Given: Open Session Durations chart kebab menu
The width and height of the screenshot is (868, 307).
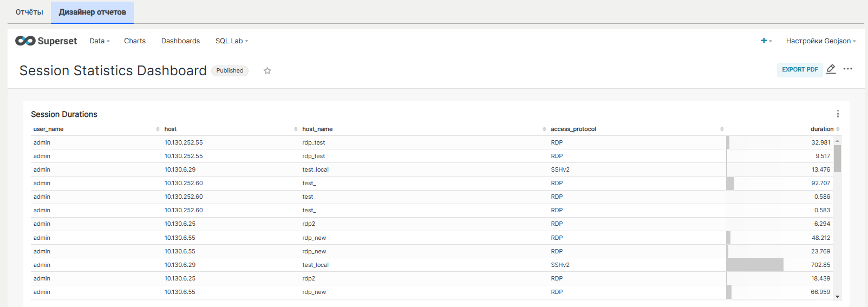Looking at the screenshot, I should (x=838, y=114).
